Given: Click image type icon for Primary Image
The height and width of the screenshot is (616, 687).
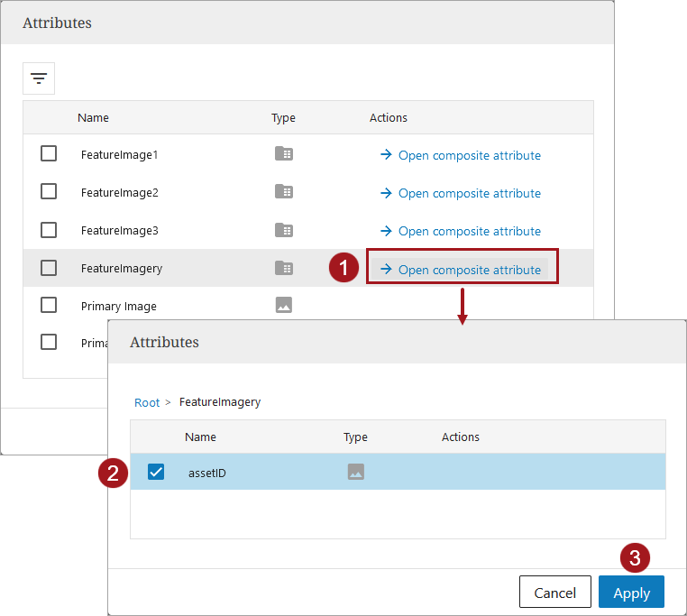Looking at the screenshot, I should click(x=284, y=306).
